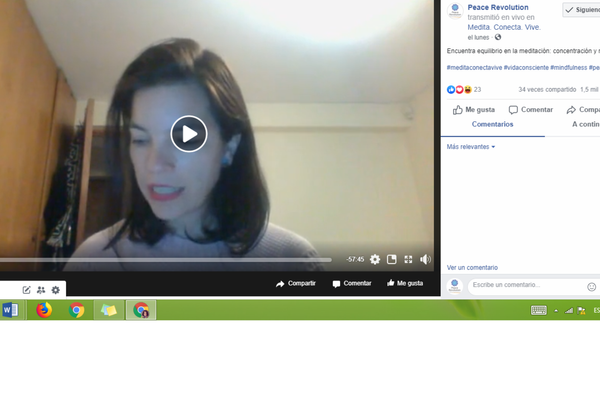The height and width of the screenshot is (400, 600).
Task: Seek along the video progress bar
Action: coord(165,260)
